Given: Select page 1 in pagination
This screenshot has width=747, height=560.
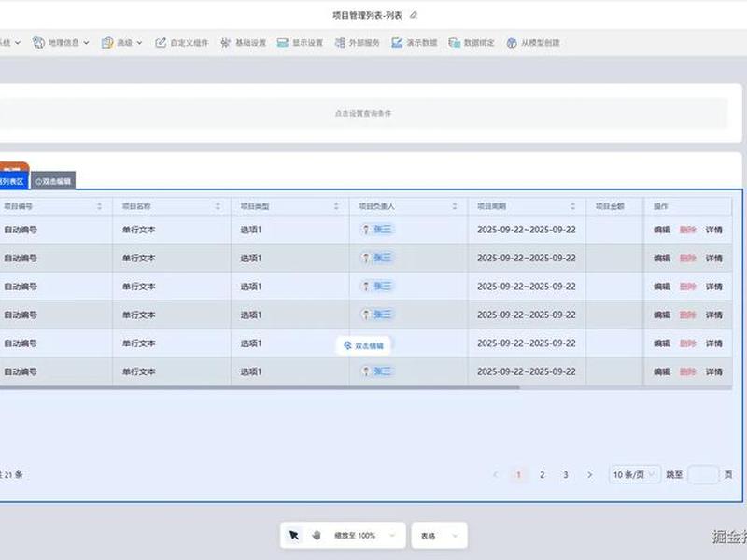Looking at the screenshot, I should pyautogui.click(x=518, y=475).
